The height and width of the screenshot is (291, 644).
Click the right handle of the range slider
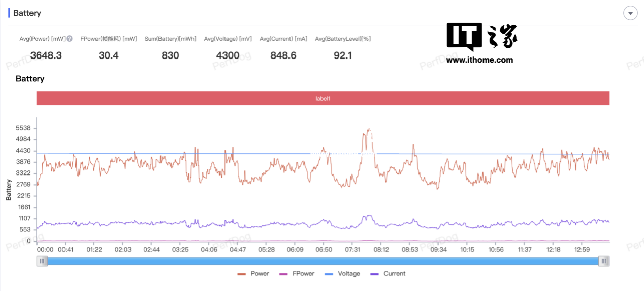point(604,261)
